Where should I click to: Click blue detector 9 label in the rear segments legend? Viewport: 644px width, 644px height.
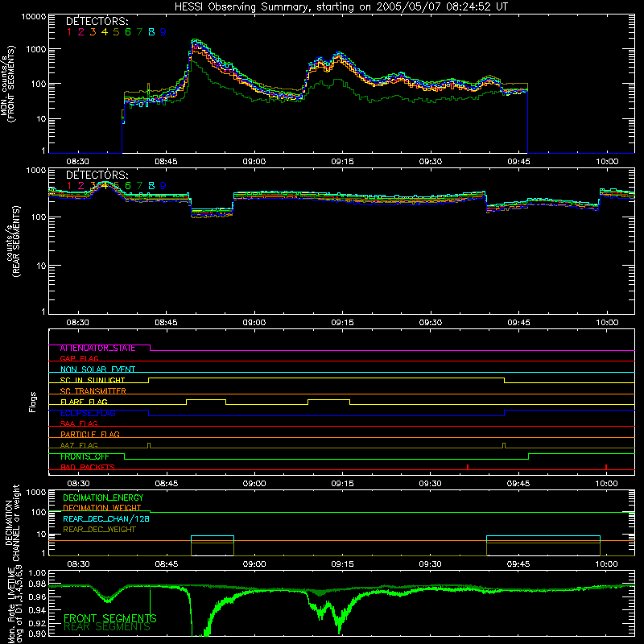point(163,186)
